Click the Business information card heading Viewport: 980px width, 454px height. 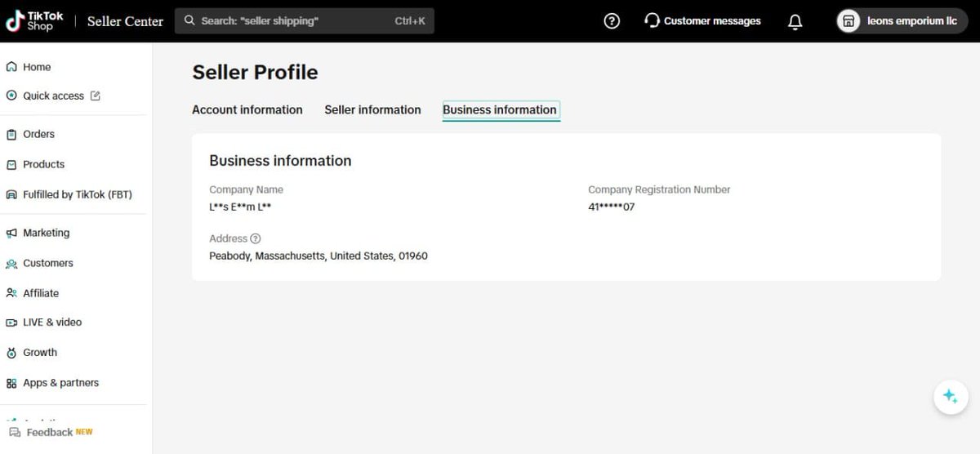[x=280, y=161]
